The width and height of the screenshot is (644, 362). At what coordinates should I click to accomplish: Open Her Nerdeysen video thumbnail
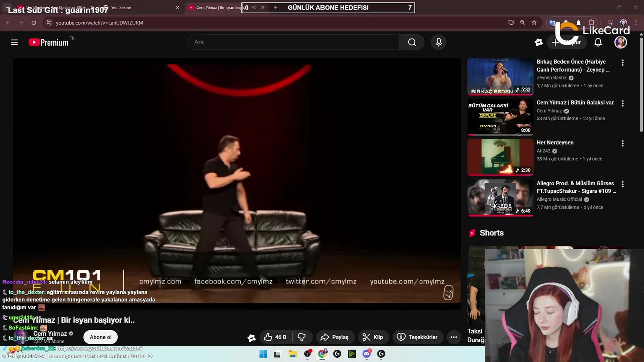tap(501, 157)
